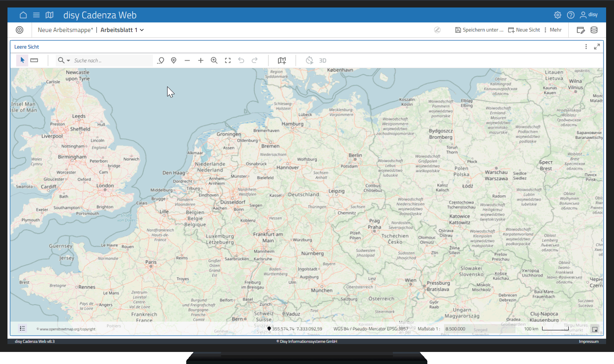Open the Mehr overflow menu
The height and width of the screenshot is (364, 614).
(x=553, y=30)
